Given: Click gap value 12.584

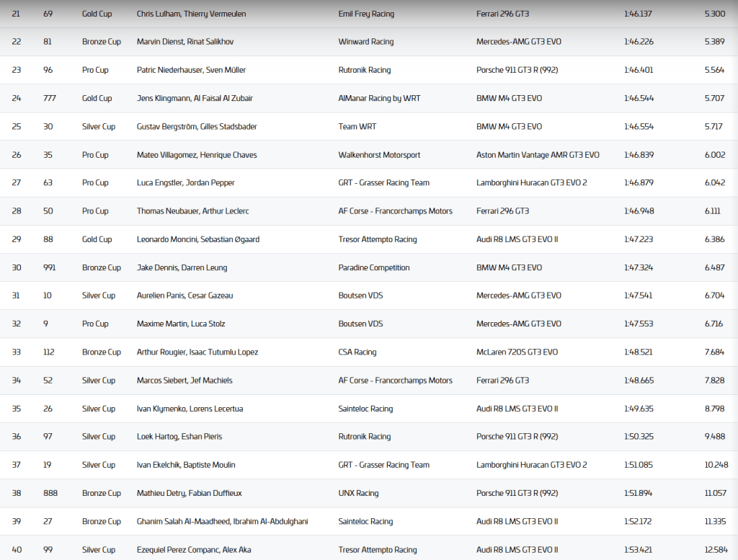Looking at the screenshot, I should [716, 549].
